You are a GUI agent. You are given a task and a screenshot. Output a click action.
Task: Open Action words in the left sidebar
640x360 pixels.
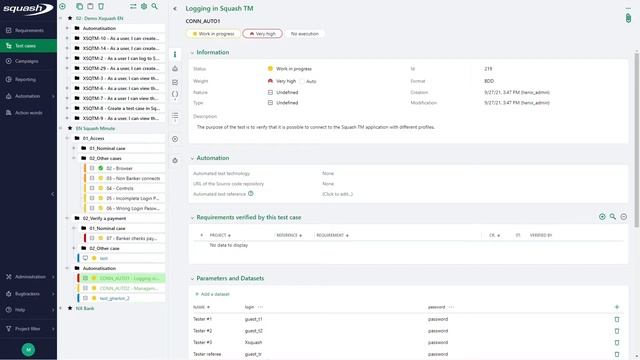tap(28, 113)
